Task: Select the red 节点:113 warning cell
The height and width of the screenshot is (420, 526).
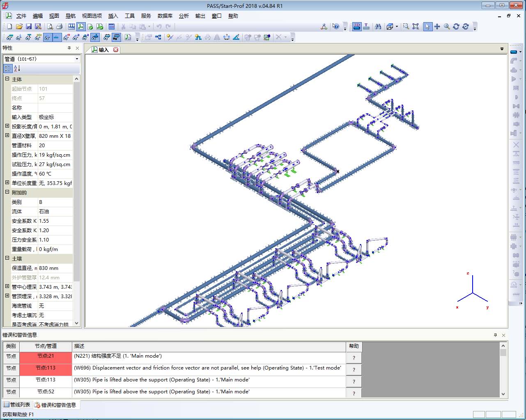Action: [46, 369]
